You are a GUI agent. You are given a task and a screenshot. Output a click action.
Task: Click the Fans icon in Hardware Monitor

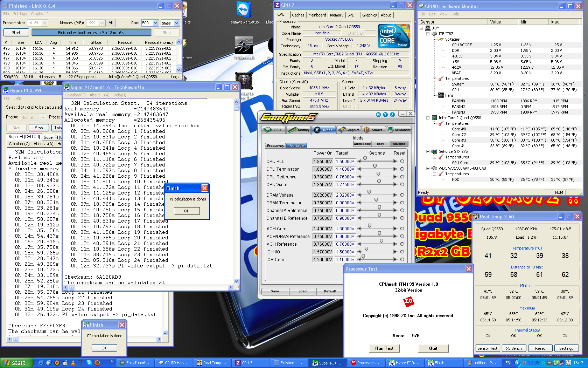click(x=441, y=95)
